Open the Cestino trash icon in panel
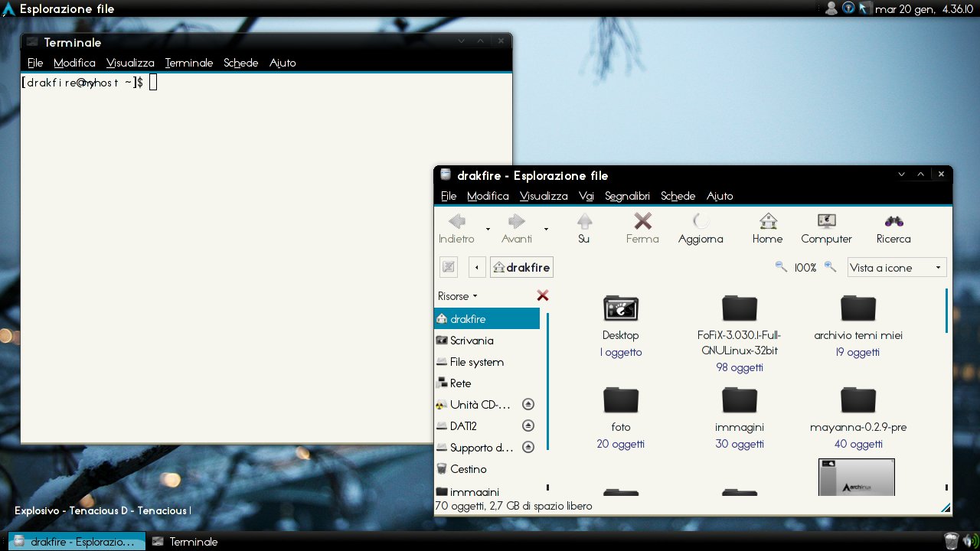 [951, 541]
